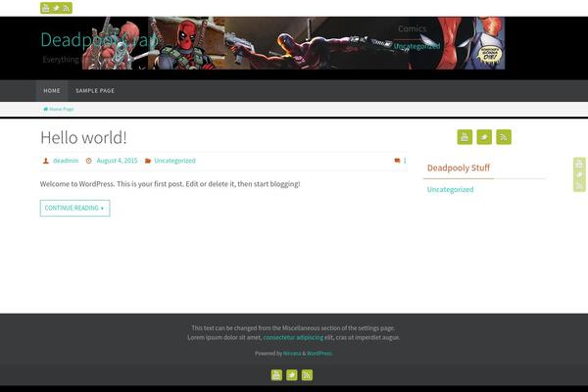The height and width of the screenshot is (392, 588).
Task: Click the author person icon beside deadmin
Action: point(46,161)
